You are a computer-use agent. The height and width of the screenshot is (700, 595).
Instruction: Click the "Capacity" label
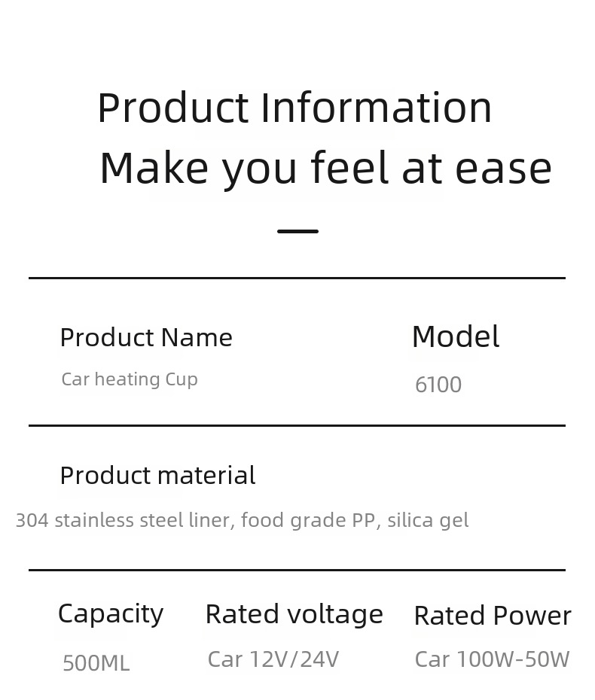111,614
